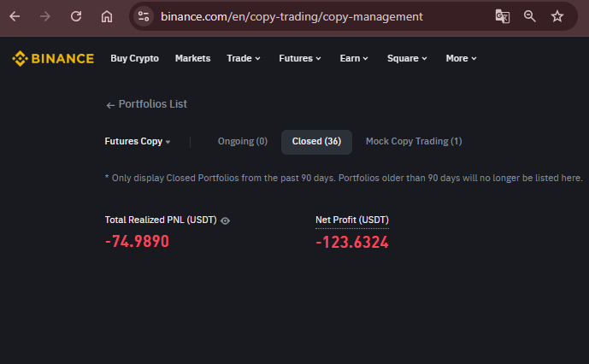The width and height of the screenshot is (589, 364).
Task: Return to Portfolios List
Action: coord(146,104)
